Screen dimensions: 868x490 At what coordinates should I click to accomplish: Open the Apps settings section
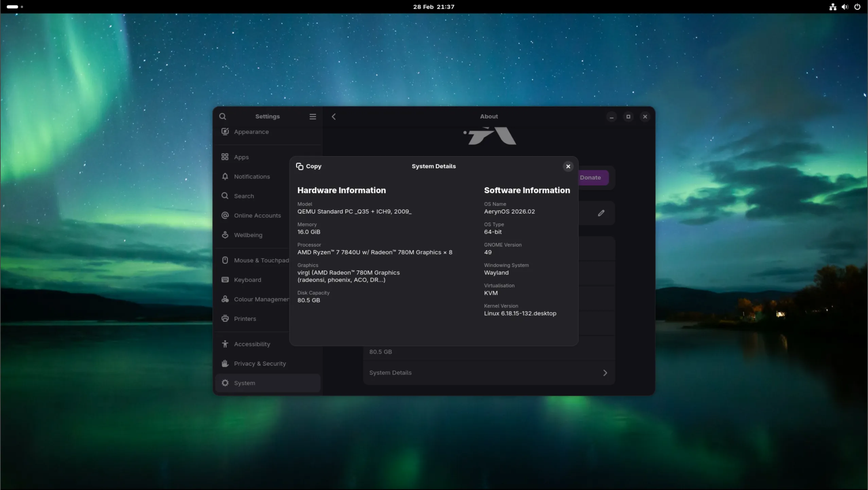coord(241,157)
